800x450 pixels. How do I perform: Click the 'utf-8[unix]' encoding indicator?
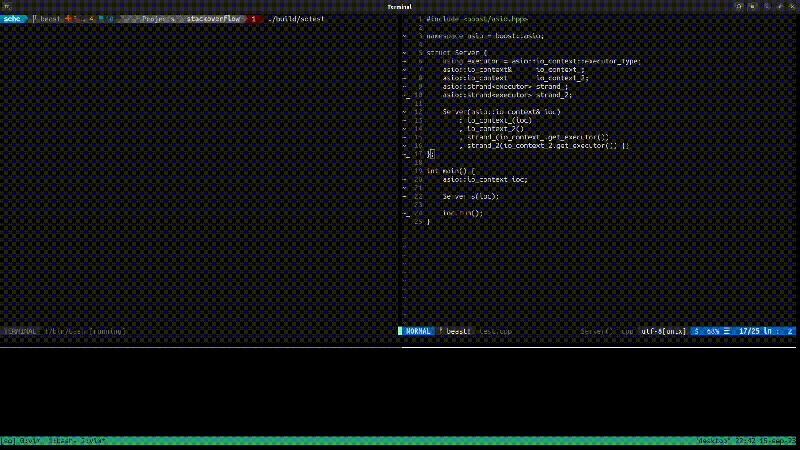[x=664, y=331]
